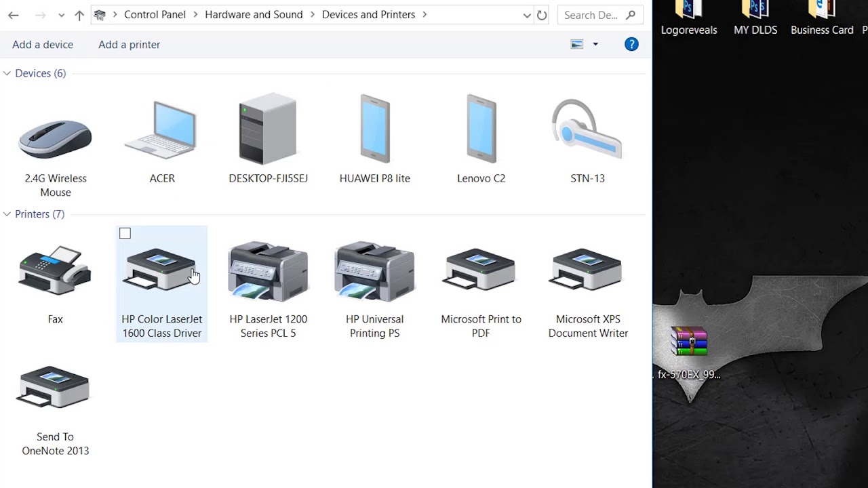Select the HUAWEI P8 lite phone icon
Screen dimensions: 868x488
click(x=374, y=129)
